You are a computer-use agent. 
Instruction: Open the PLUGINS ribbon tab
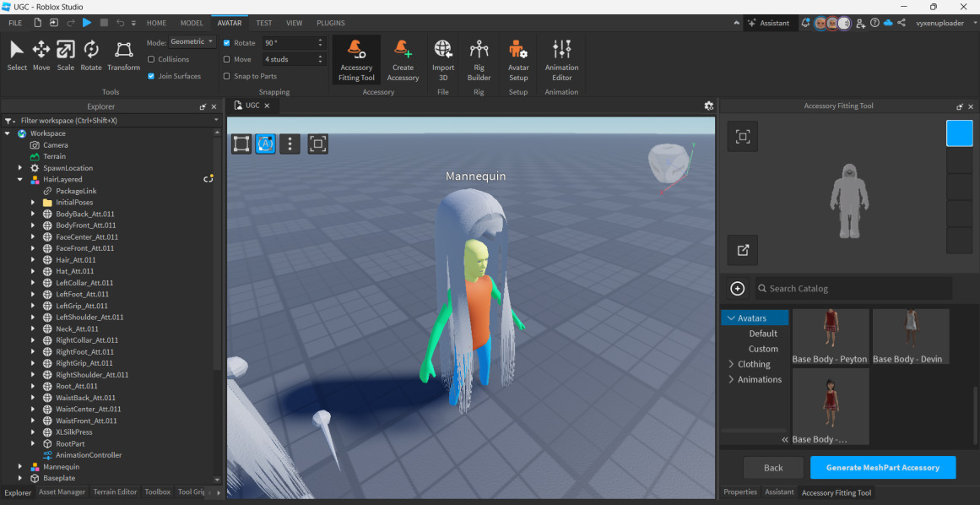[331, 23]
